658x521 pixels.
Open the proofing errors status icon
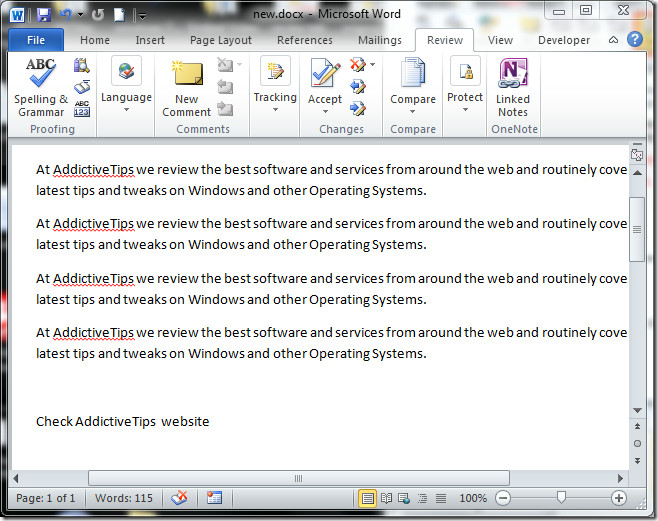(179, 498)
